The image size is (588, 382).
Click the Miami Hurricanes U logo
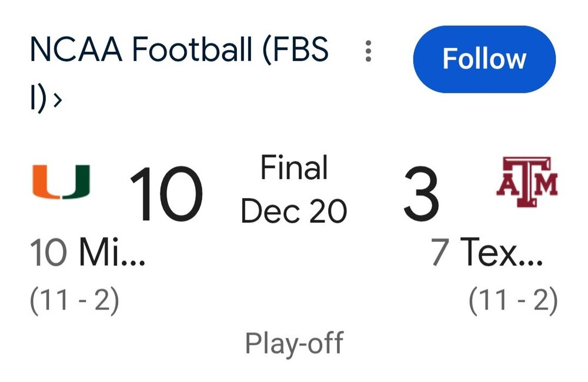(x=61, y=182)
